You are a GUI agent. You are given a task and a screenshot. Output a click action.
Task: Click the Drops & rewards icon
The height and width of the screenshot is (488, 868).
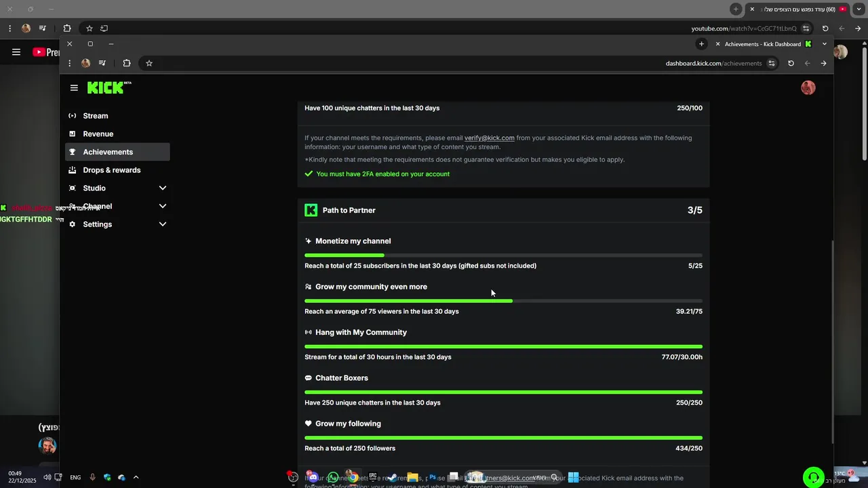coord(73,170)
